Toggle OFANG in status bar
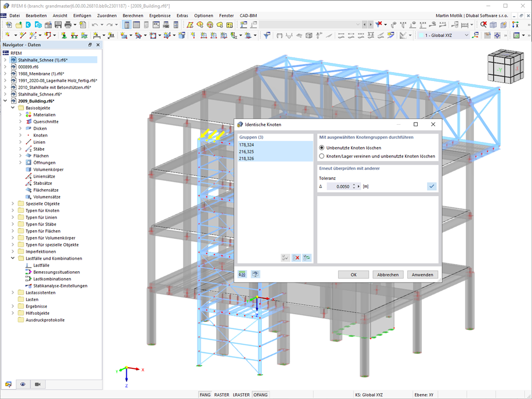The image size is (532, 399). pyautogui.click(x=261, y=395)
